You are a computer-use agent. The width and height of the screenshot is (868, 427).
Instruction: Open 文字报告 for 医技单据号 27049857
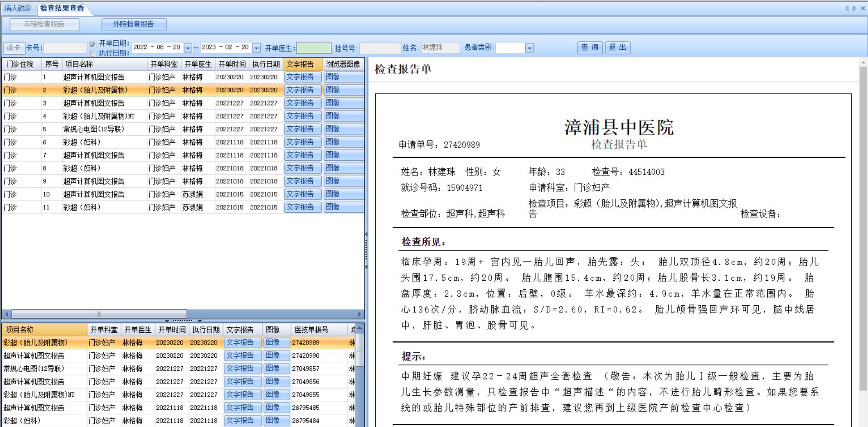click(243, 369)
